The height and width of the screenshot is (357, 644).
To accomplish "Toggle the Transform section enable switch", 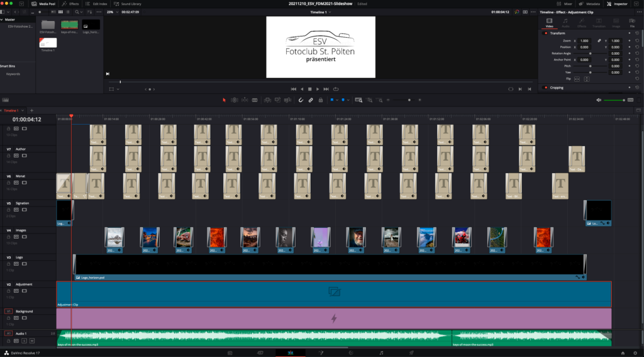I will pyautogui.click(x=546, y=33).
